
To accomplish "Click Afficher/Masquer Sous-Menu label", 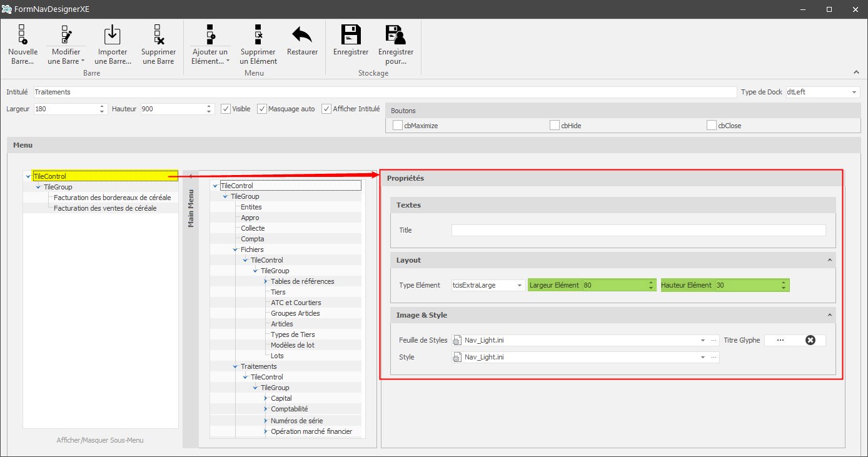I will [x=100, y=440].
